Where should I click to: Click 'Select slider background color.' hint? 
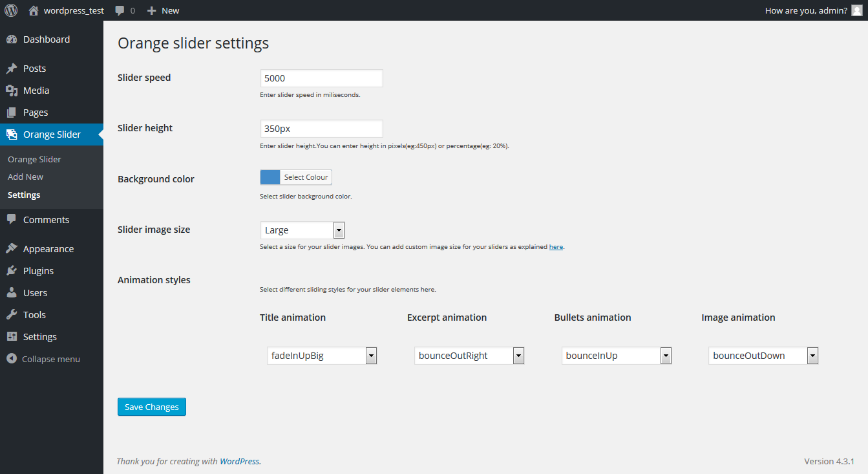[306, 197]
